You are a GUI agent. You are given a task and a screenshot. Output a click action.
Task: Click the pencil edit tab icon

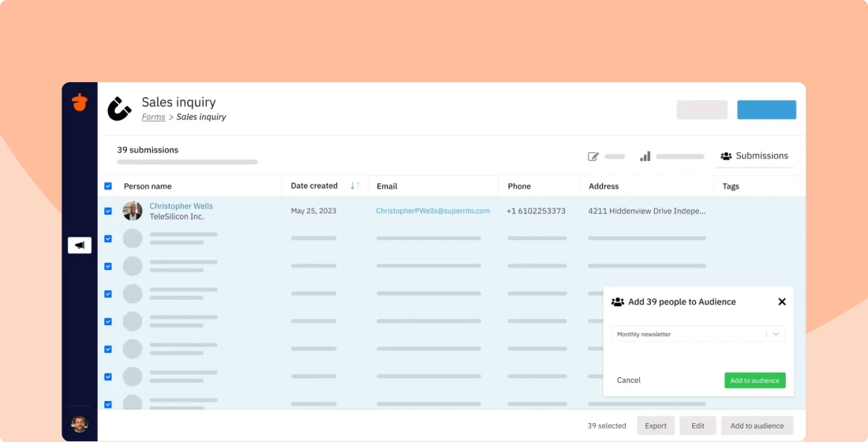tap(593, 157)
